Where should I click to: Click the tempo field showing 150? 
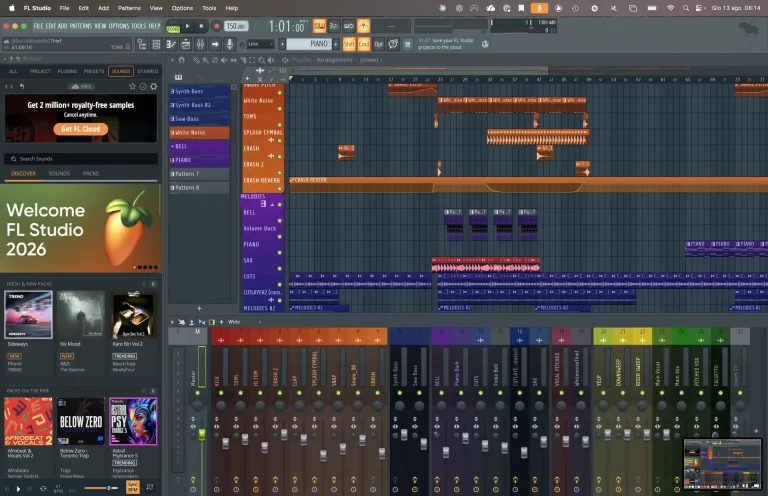tap(236, 26)
